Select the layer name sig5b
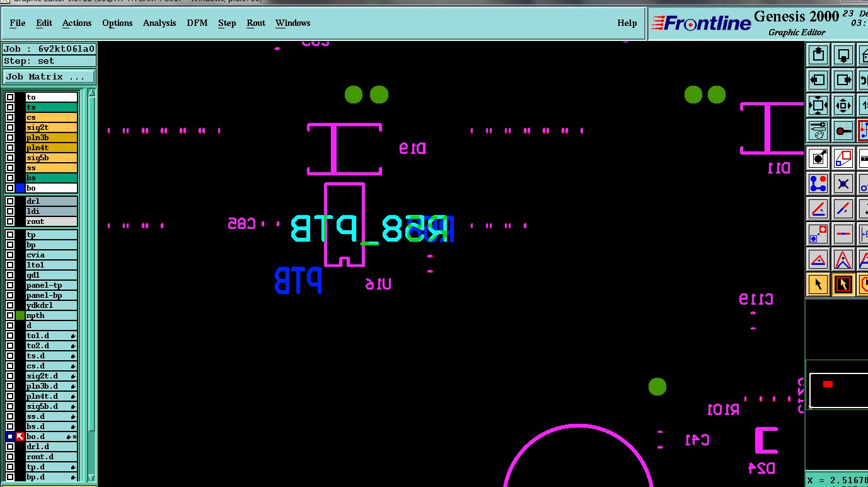 52,158
